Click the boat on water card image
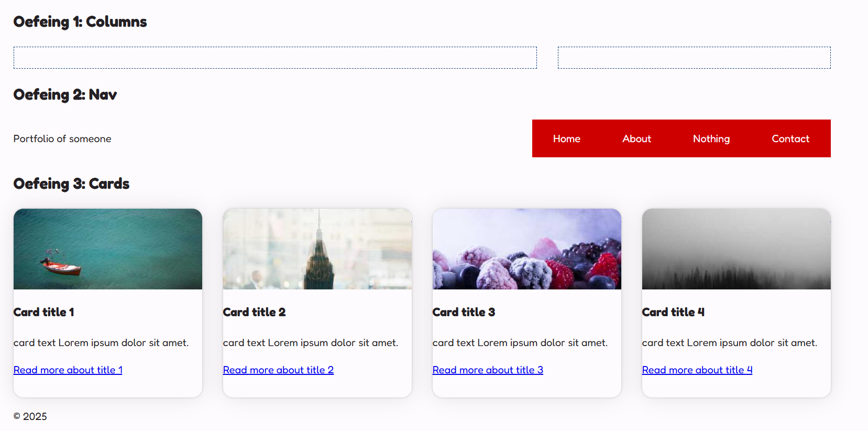868x431 pixels. click(108, 249)
